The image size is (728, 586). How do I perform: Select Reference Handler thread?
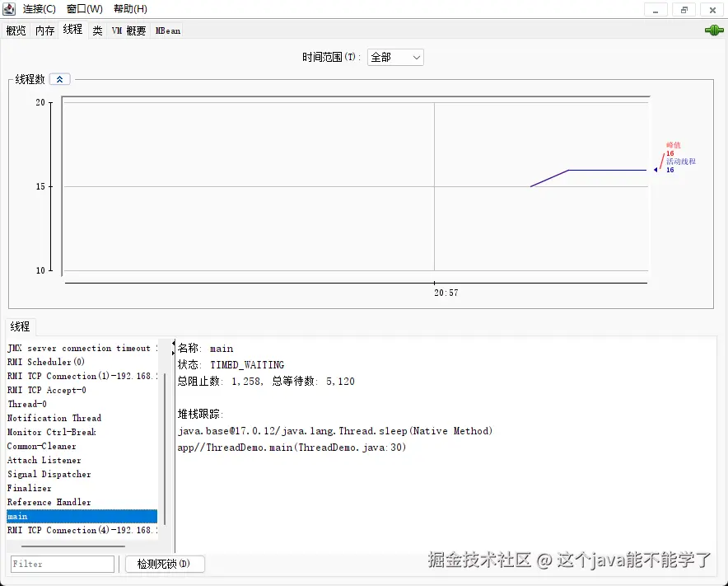click(x=82, y=502)
